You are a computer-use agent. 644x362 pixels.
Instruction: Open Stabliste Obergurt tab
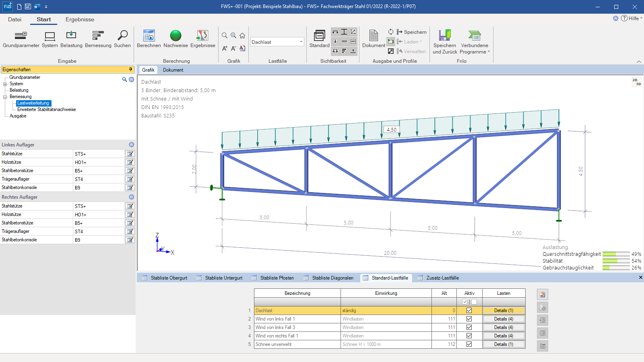(x=165, y=278)
